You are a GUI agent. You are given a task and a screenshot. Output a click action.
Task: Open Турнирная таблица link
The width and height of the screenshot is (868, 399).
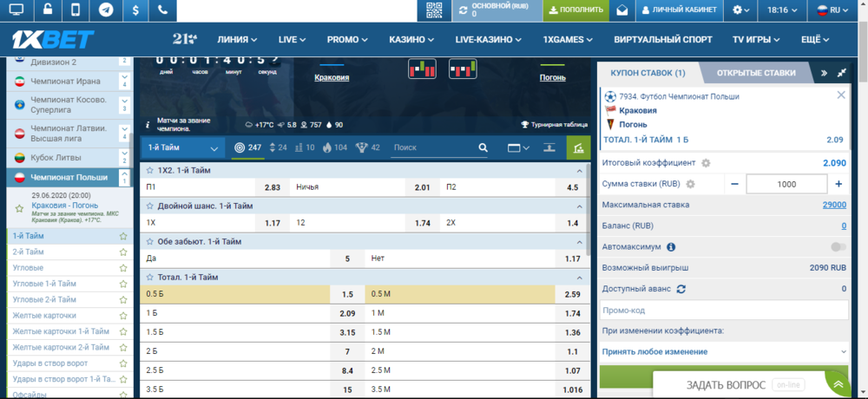click(x=554, y=125)
